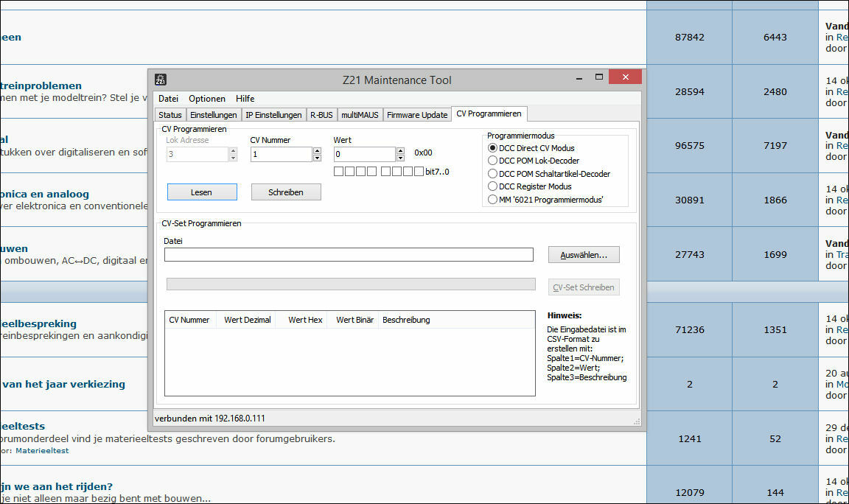Toggle the bit 3 checkbox under Wert
Viewport: 849px width, 504px height.
pos(385,172)
